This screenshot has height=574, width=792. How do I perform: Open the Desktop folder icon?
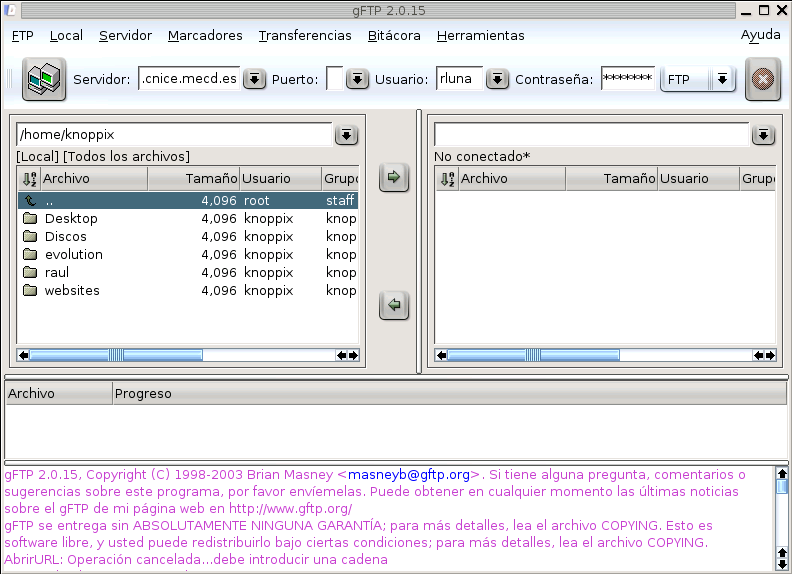[30, 219]
